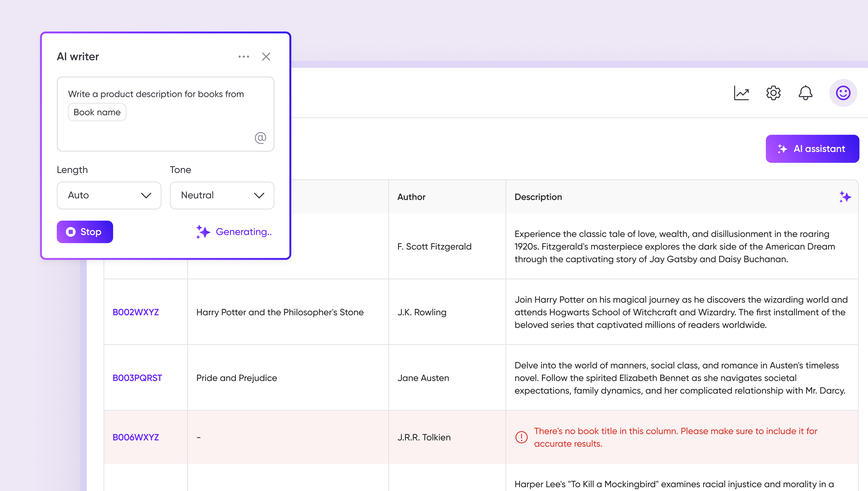Stop the AI generation

pos(85,232)
